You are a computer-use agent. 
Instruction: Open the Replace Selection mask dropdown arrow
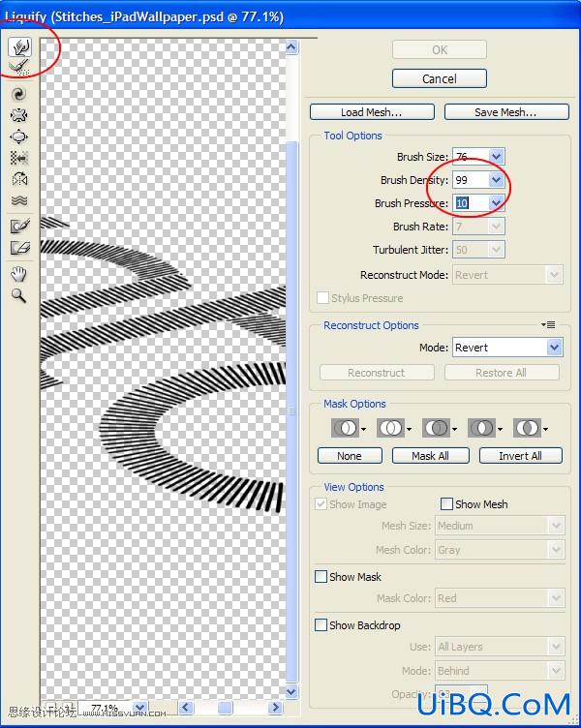[363, 429]
